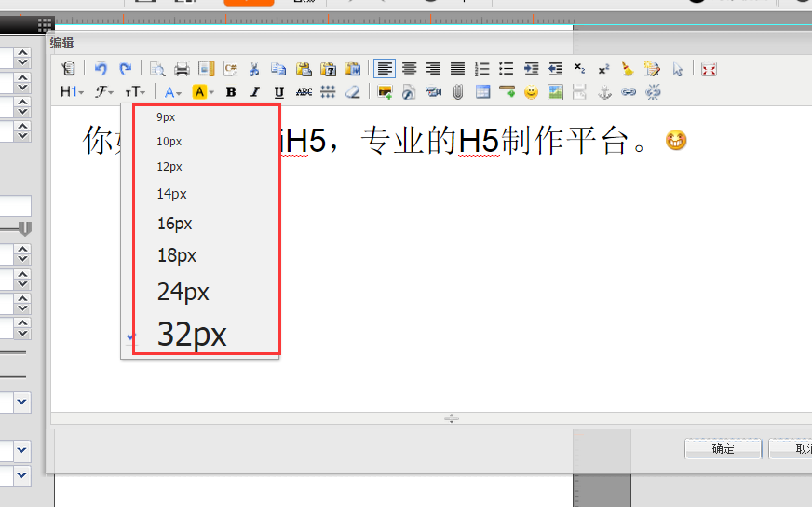Insert a bulleted list
812x507 pixels.
[507, 68]
